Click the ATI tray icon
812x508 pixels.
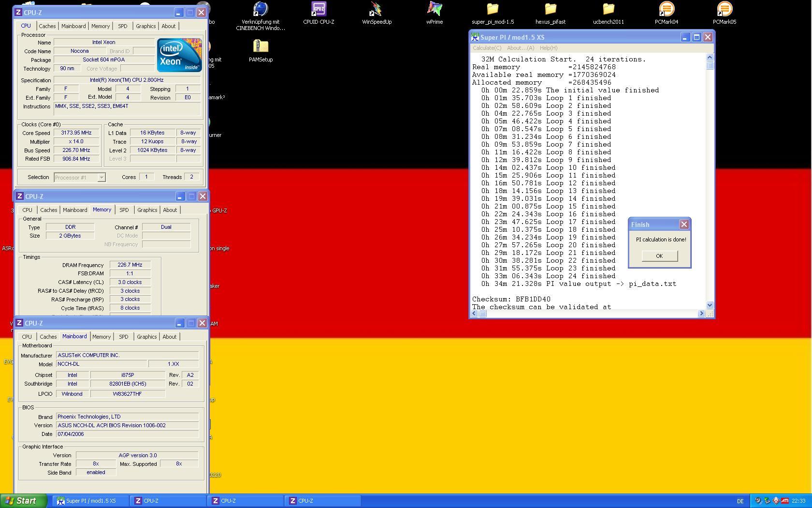tap(784, 501)
